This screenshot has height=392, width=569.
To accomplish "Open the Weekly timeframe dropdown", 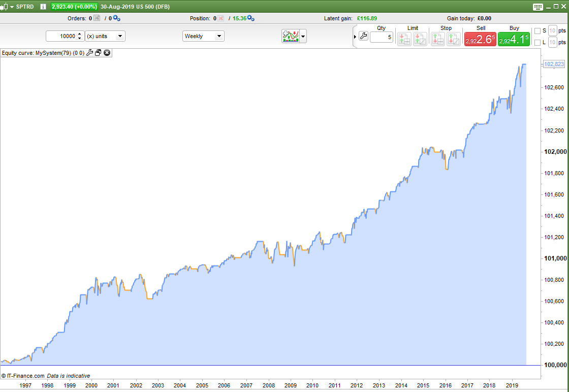I will coord(203,36).
